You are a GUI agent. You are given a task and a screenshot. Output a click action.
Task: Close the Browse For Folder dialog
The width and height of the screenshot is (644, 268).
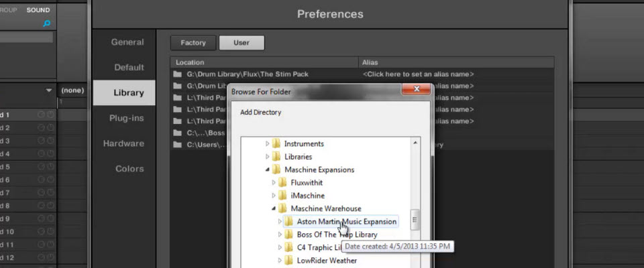417,88
